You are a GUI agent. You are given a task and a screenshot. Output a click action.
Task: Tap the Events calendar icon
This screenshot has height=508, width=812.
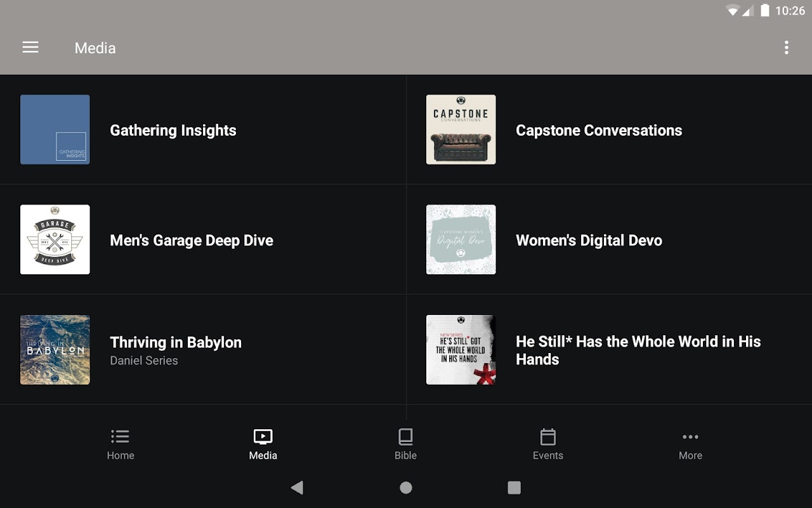[547, 437]
